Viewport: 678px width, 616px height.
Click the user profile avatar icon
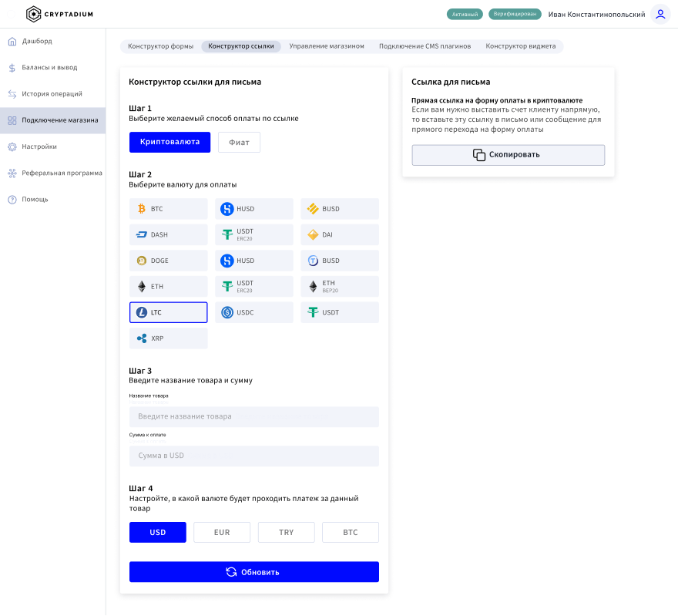[x=660, y=14]
